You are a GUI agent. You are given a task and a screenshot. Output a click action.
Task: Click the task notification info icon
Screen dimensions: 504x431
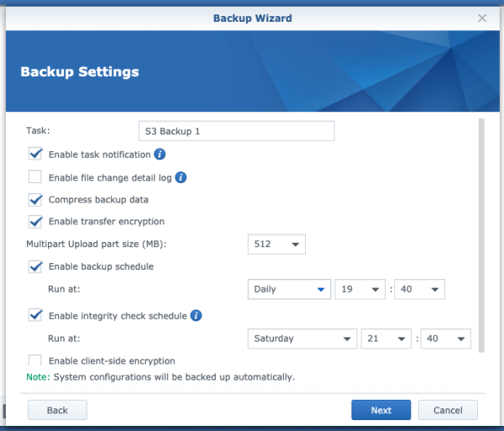[x=160, y=155]
